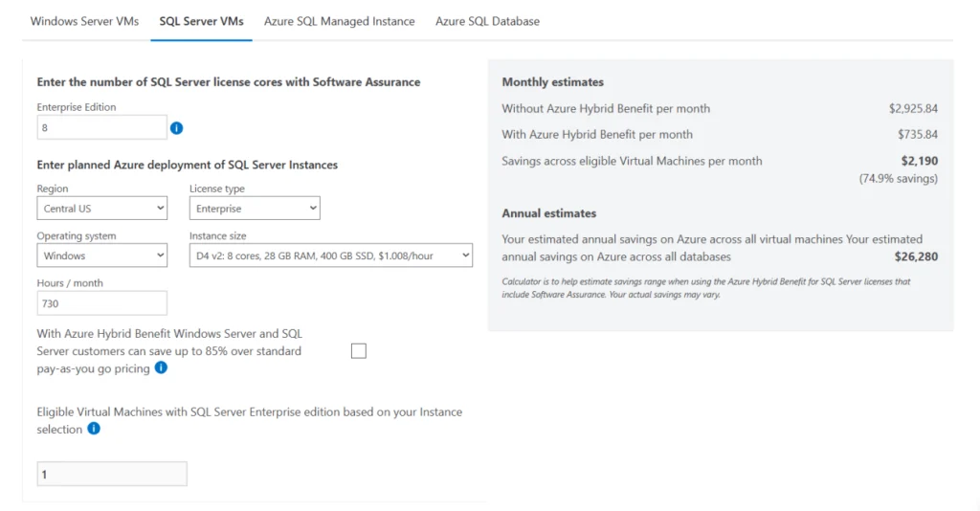Screen dimensions: 980x511
Task: Click 'Without Azure Hybrid Benefit per month' label
Action: [606, 109]
